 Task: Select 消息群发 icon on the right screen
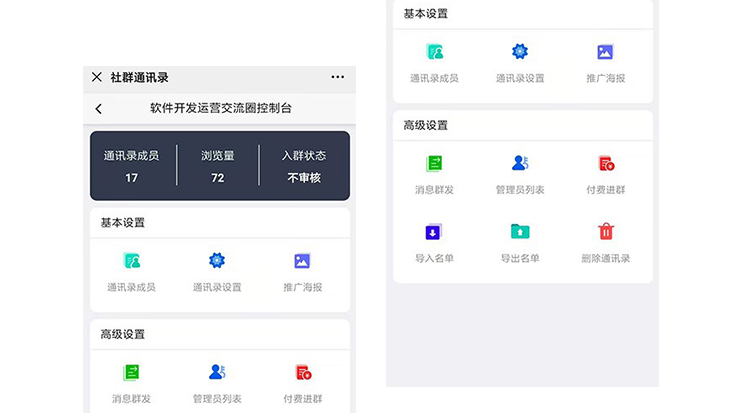(x=434, y=163)
